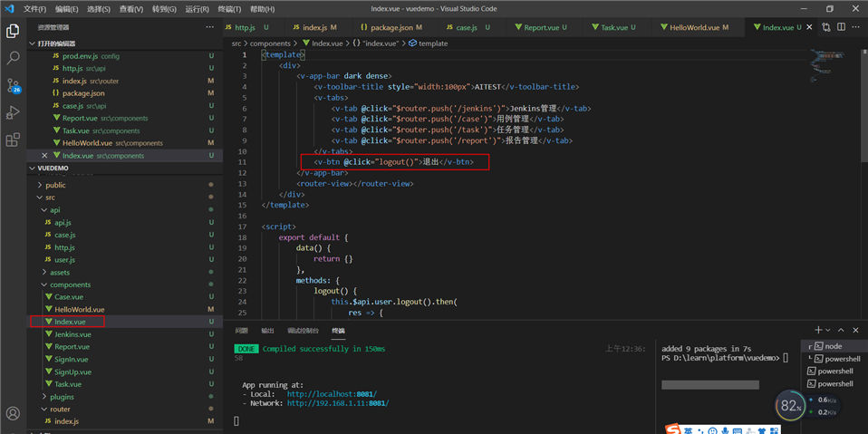Expand the public folder
Viewport: 868px width, 434px height.
pos(124,185)
